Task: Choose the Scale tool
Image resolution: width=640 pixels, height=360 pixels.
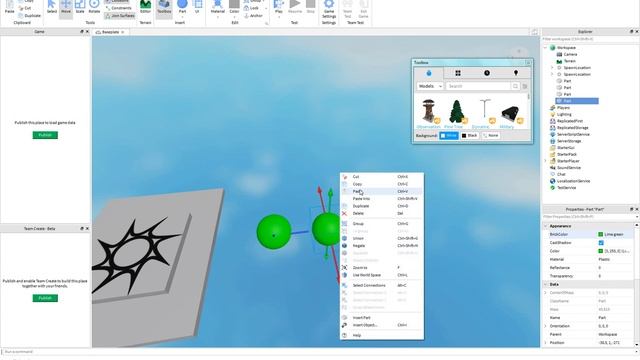Action: click(80, 7)
